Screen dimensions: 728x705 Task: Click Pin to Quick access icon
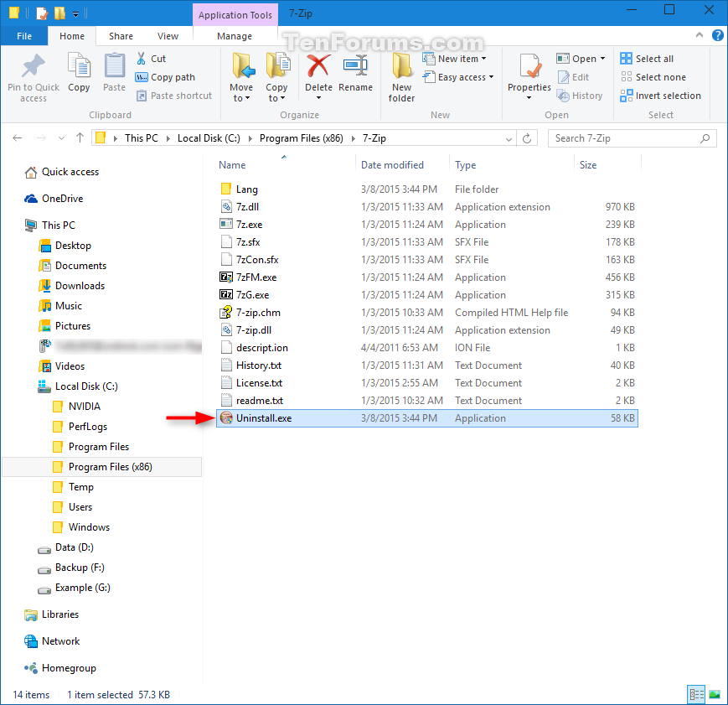[x=34, y=67]
